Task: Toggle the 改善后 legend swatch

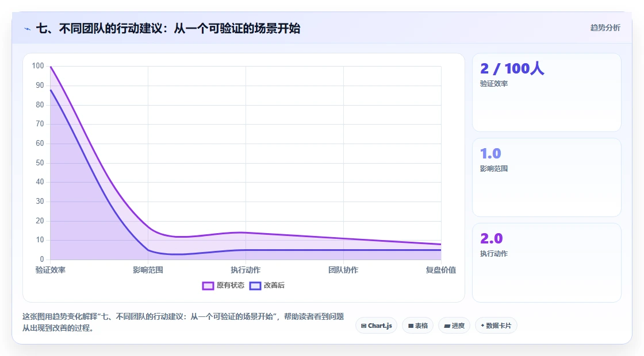Action: [x=255, y=285]
